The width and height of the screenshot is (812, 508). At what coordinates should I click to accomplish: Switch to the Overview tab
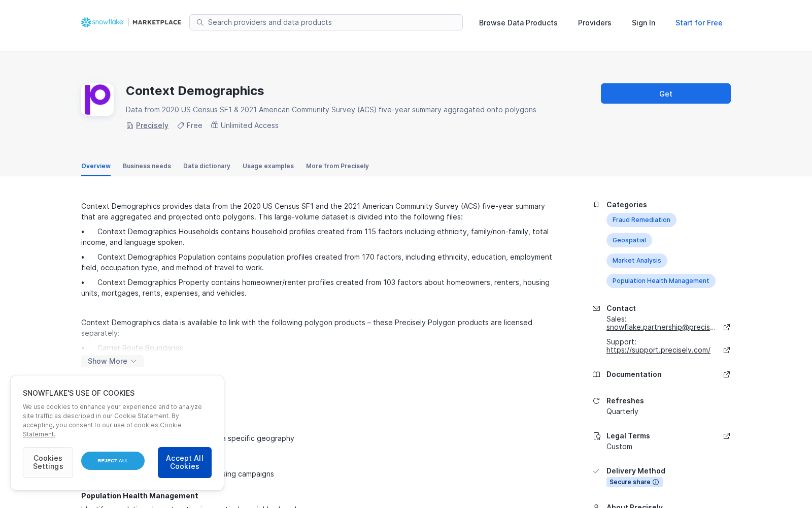click(x=96, y=166)
